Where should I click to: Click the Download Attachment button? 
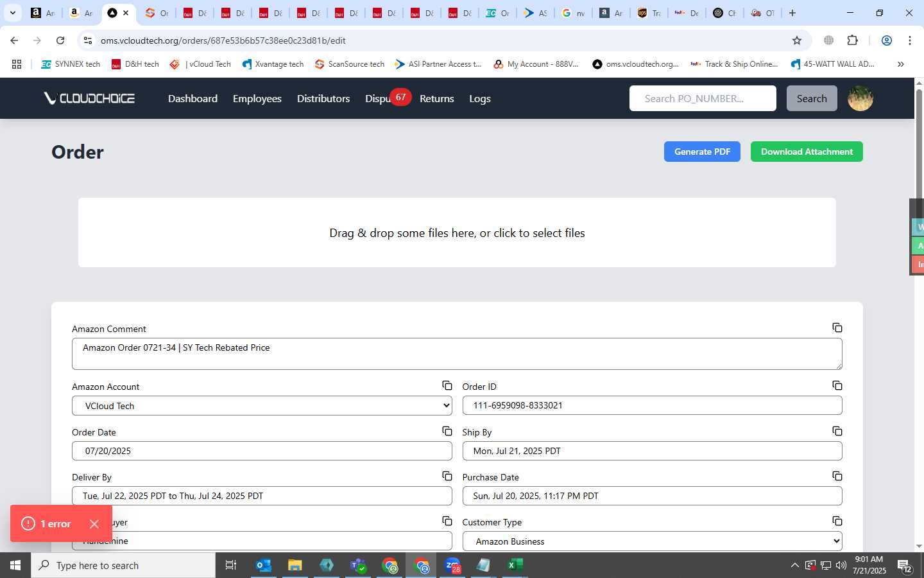807,152
